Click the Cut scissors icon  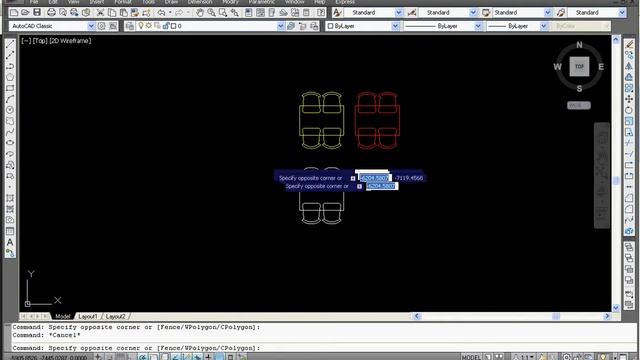click(x=100, y=13)
